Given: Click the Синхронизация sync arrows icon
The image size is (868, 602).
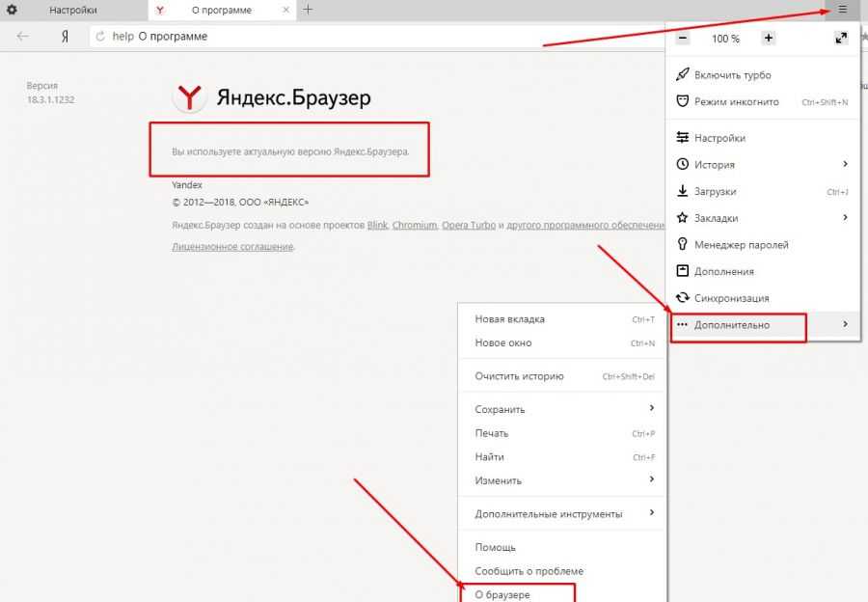Looking at the screenshot, I should 683,298.
